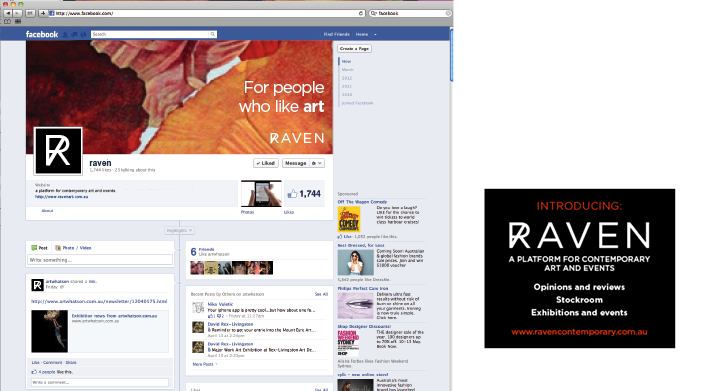Reload the page from the address bar
This screenshot has height=391, width=710.
(x=361, y=14)
